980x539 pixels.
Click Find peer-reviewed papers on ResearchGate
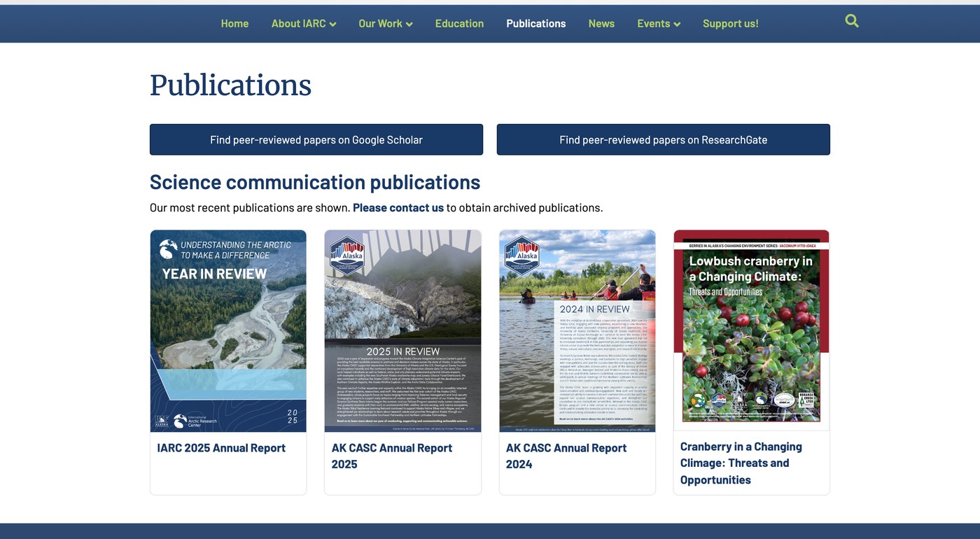[x=663, y=139]
